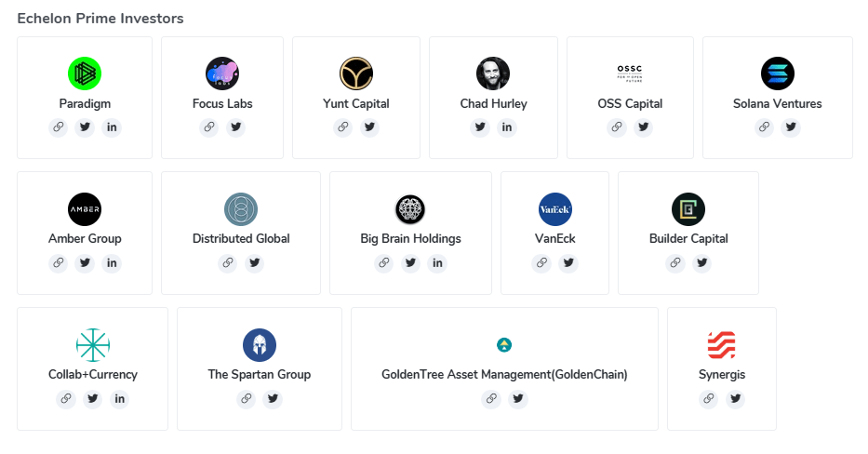Image resolution: width=868 pixels, height=454 pixels.
Task: Open The Spartan Group's Twitter icon
Action: click(273, 399)
